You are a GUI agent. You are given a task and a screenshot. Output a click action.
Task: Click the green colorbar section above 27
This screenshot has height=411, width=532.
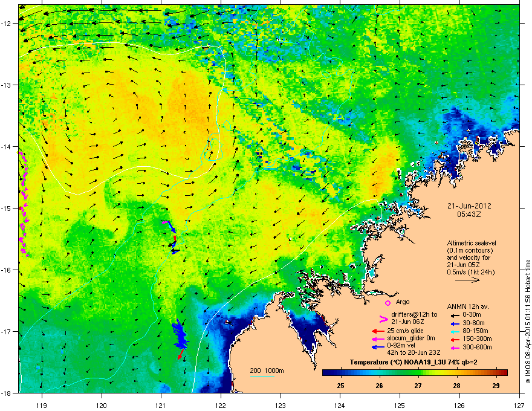[x=418, y=373]
